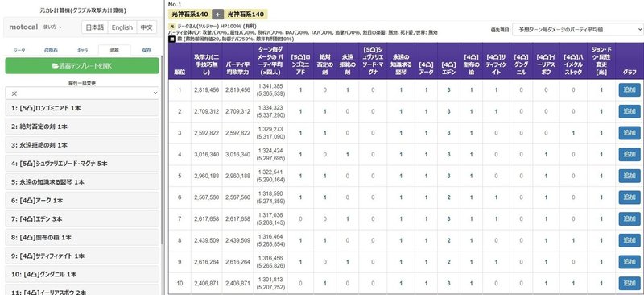Click 追加 graph button for rank 1

pyautogui.click(x=630, y=89)
